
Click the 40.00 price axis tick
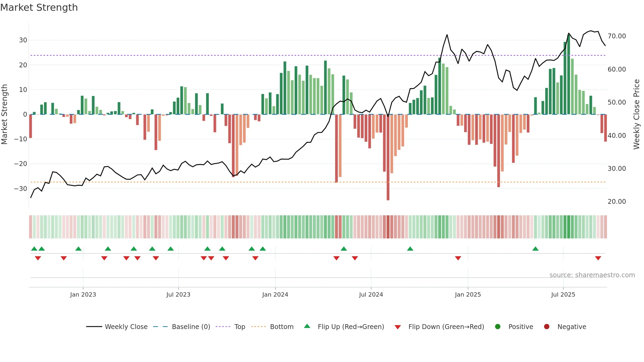pos(617,135)
